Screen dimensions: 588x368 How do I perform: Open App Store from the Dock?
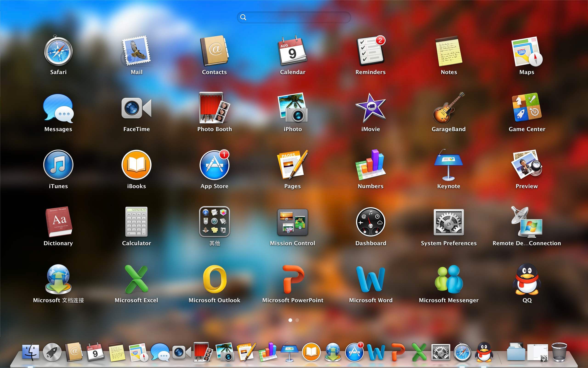click(x=354, y=352)
